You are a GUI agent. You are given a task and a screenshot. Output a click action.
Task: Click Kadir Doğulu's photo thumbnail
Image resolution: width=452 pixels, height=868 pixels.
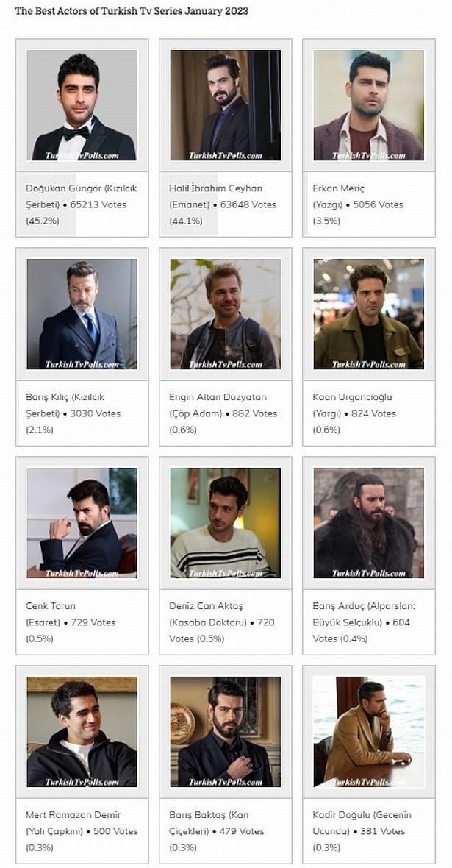[x=368, y=732]
